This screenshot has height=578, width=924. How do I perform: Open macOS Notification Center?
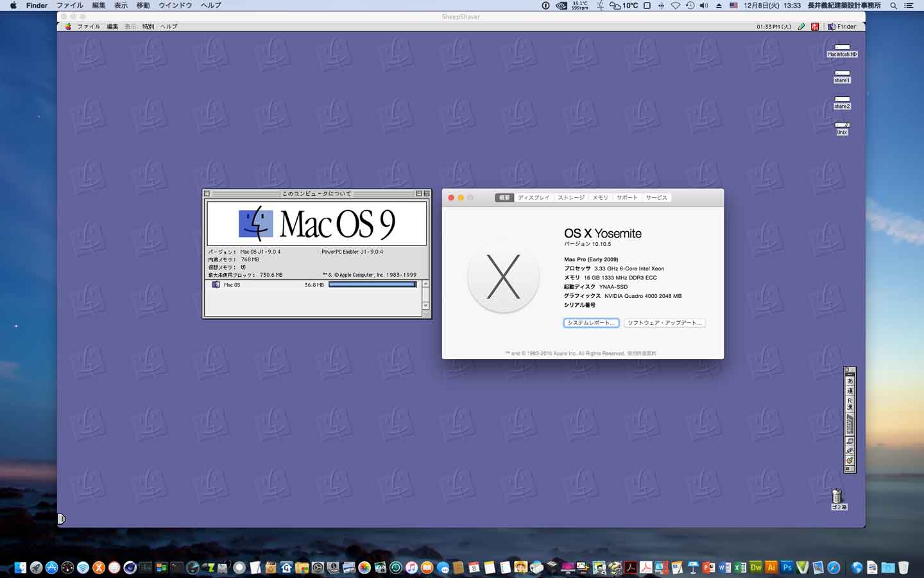pyautogui.click(x=909, y=5)
